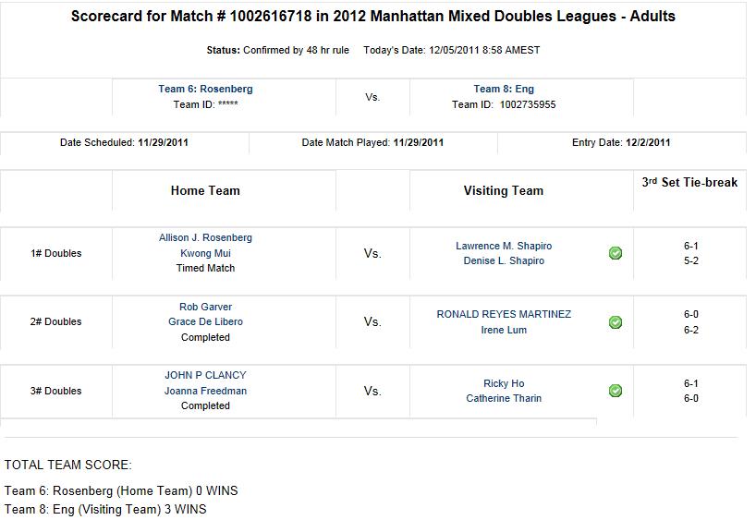Open the Team 6: Rosenberg link
Image resolution: width=756 pixels, height=532 pixels.
click(x=205, y=89)
